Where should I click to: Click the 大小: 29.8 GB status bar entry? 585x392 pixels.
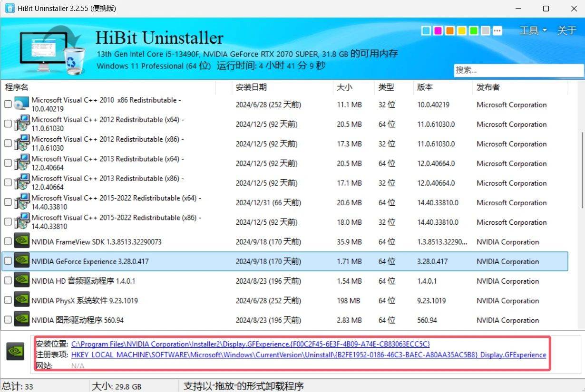coord(117,386)
